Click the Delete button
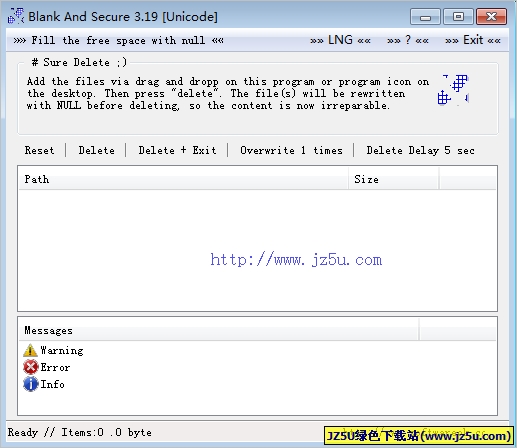The height and width of the screenshot is (448, 517). (97, 150)
